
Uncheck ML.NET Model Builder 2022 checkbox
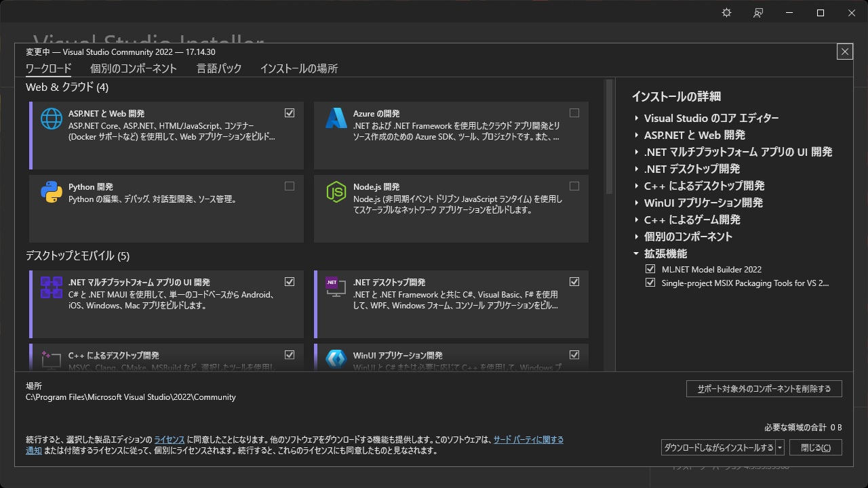click(651, 269)
